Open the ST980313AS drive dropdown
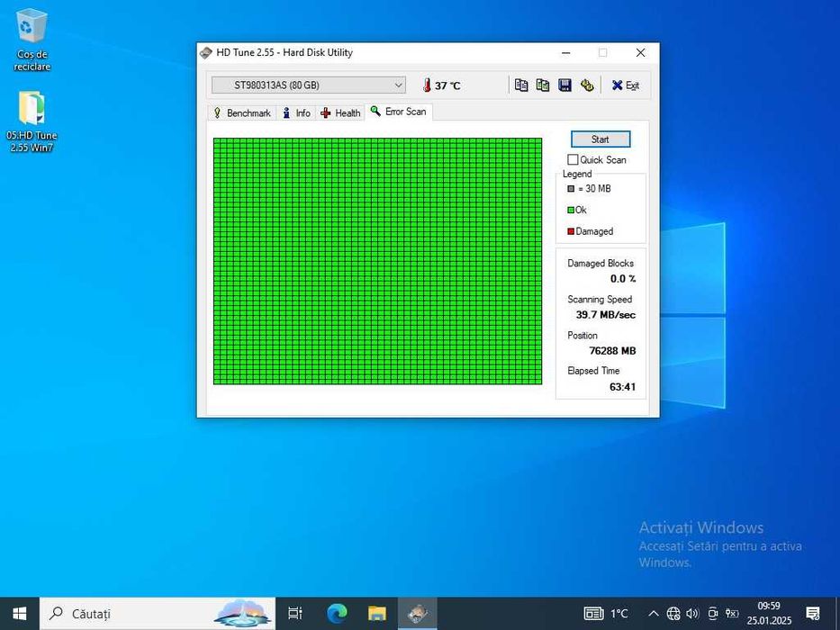 pos(309,85)
